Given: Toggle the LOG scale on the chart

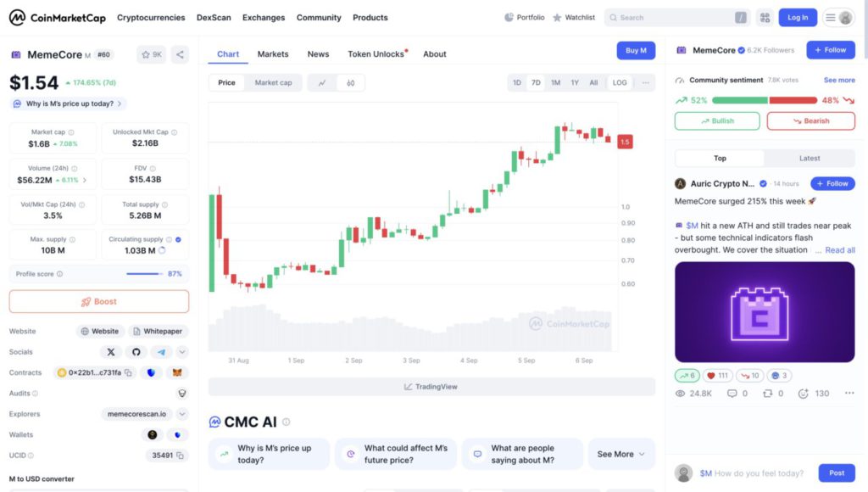Looking at the screenshot, I should [620, 83].
